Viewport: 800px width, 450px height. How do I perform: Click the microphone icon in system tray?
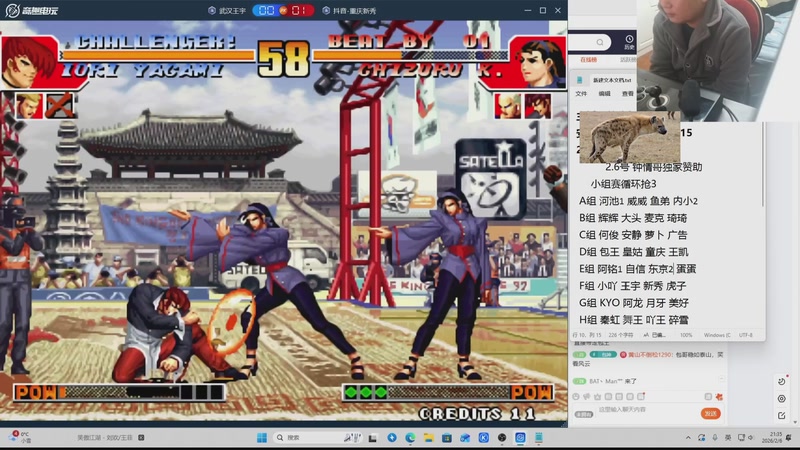pyautogui.click(x=715, y=438)
